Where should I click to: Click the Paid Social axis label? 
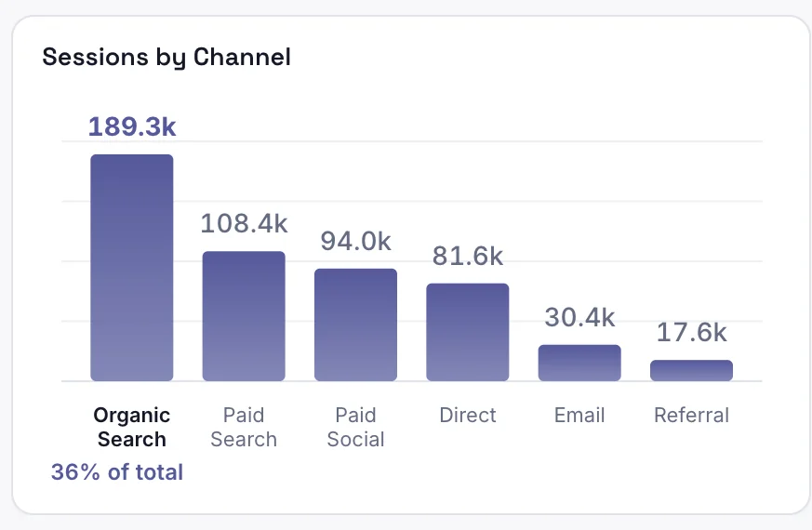pyautogui.click(x=355, y=427)
